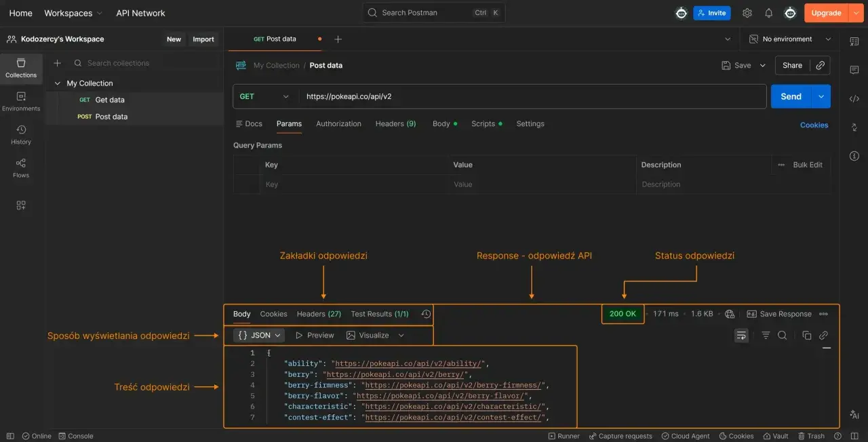Click the Save button
The image size is (868, 442).
click(x=736, y=65)
